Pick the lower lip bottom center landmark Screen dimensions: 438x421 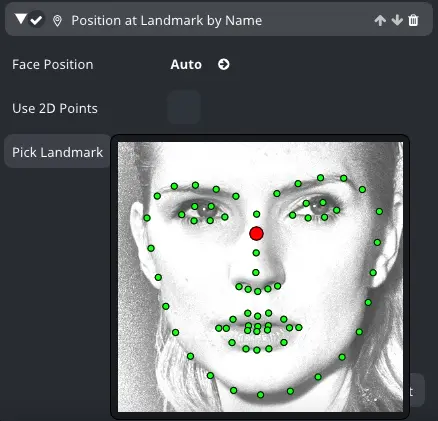[257, 350]
